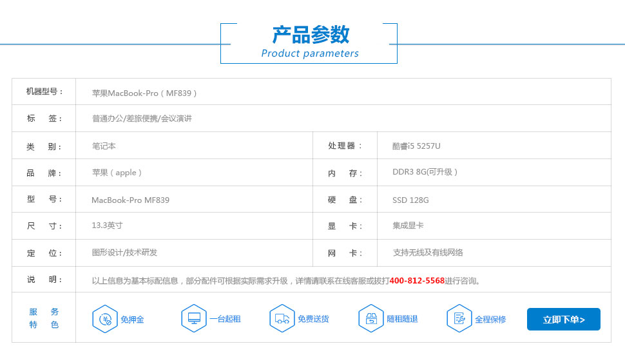
Task: Click the 产品参数 heading
Action: pos(311,35)
